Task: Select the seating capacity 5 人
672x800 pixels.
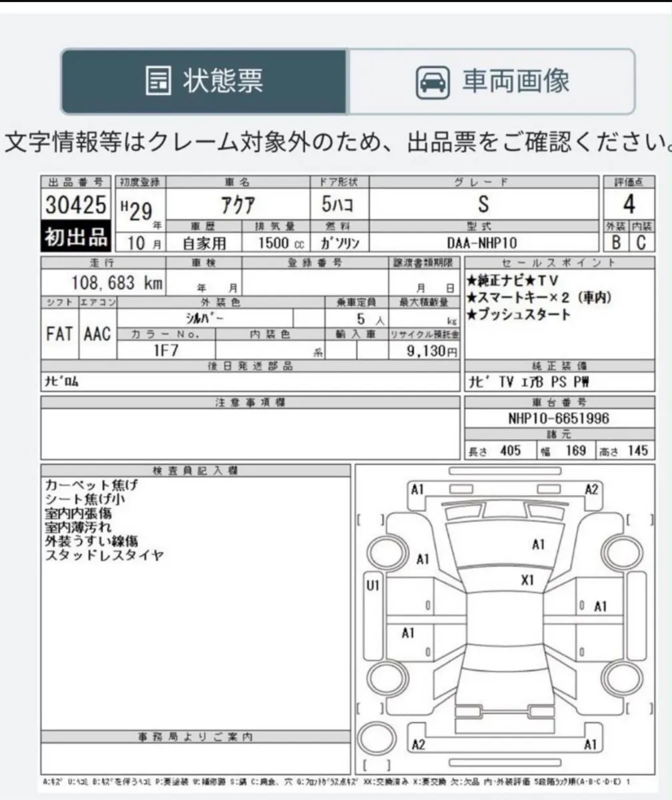Action: point(371,319)
